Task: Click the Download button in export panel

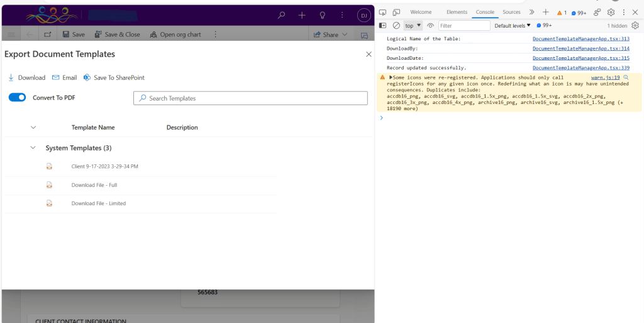Action: pos(26,77)
